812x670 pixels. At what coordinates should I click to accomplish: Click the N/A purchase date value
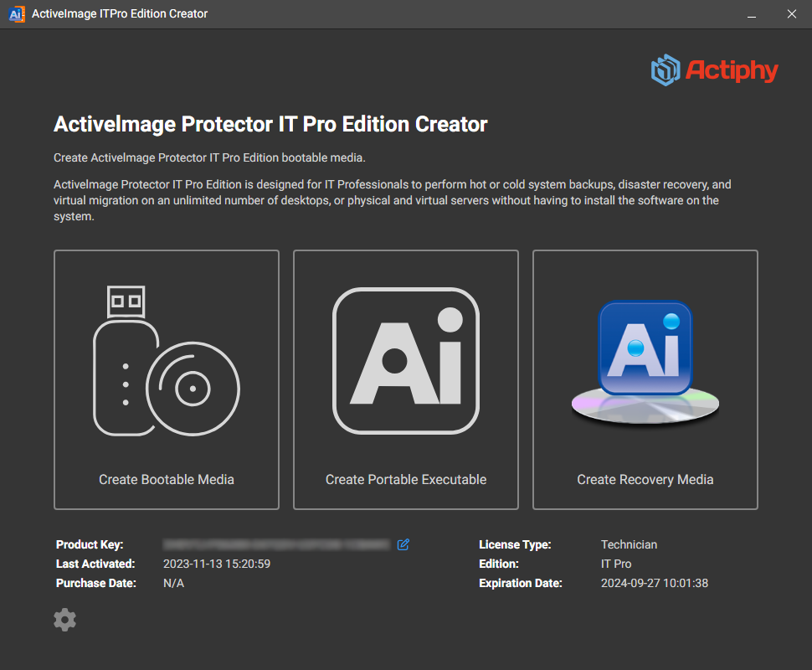tap(173, 583)
